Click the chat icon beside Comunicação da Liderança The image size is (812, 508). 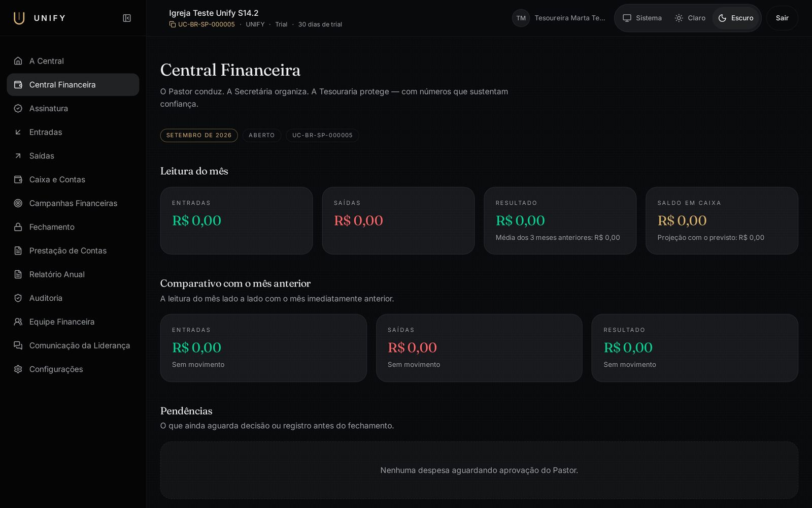pos(18,345)
